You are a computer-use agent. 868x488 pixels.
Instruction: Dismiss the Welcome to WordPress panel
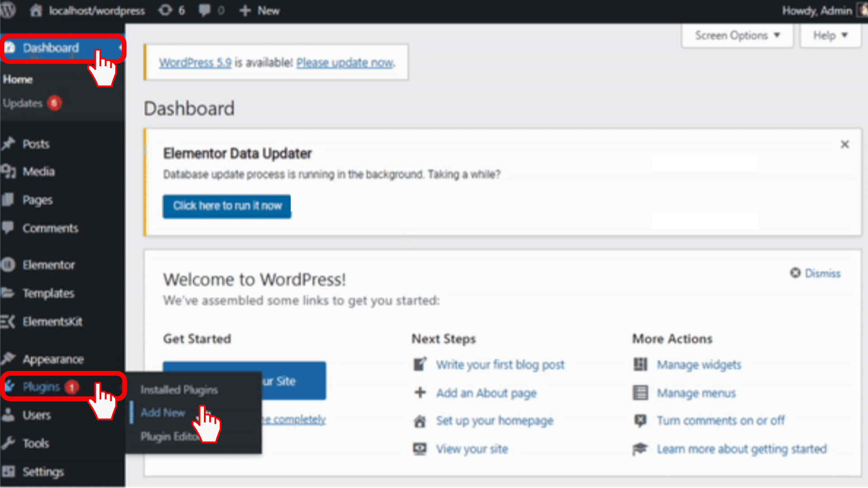pos(815,273)
